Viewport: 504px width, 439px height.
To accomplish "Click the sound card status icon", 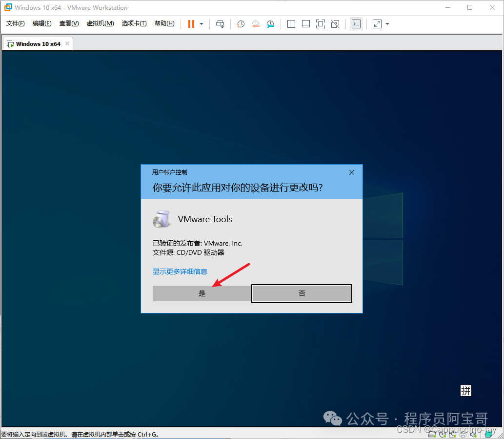I will coord(473,435).
